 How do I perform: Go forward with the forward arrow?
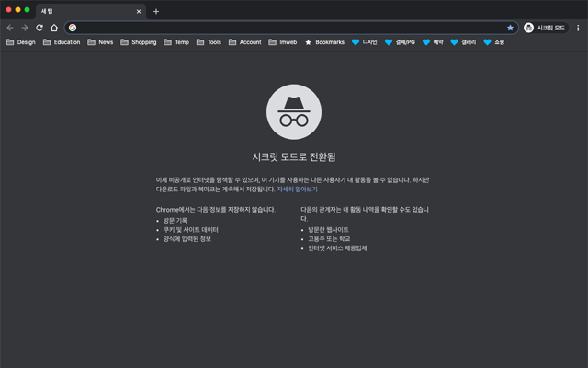tap(25, 28)
